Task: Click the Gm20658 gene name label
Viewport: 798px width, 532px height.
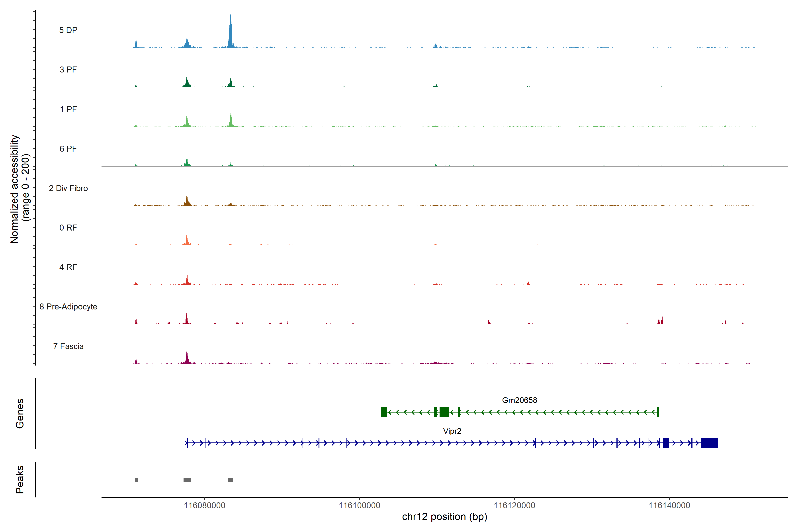Action: (519, 400)
